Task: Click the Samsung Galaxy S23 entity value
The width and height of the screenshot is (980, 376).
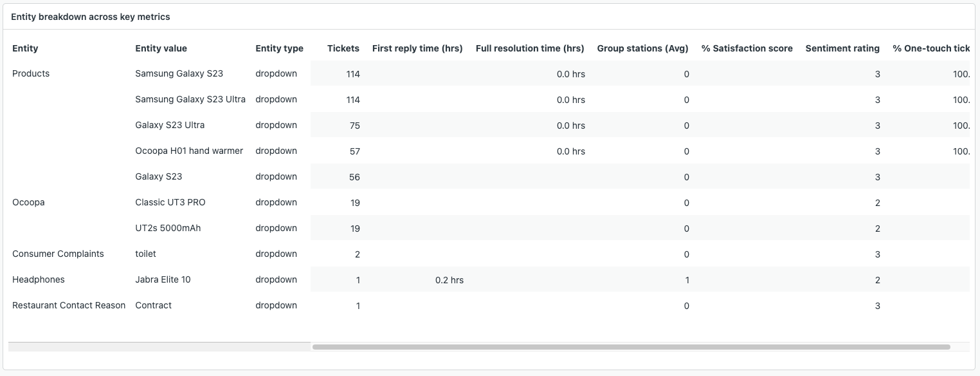Action: coord(179,73)
